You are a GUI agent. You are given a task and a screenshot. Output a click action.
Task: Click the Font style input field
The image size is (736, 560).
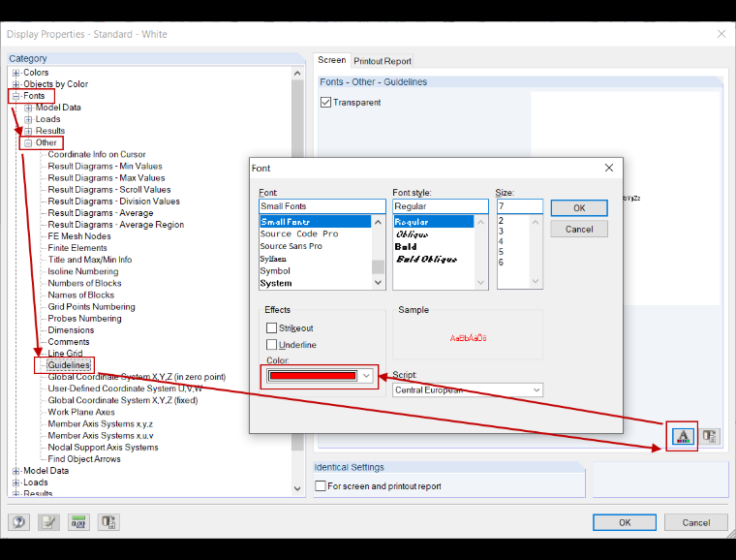click(x=441, y=206)
